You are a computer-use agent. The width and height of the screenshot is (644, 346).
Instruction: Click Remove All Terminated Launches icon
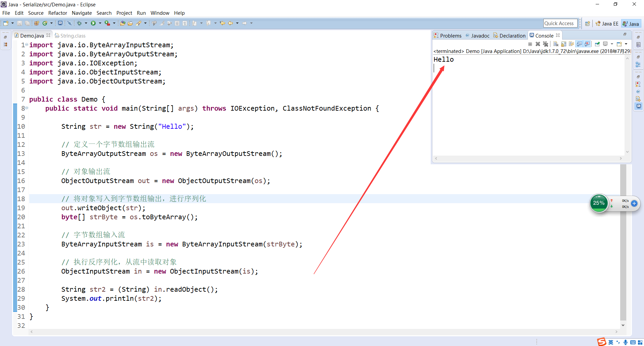[546, 44]
